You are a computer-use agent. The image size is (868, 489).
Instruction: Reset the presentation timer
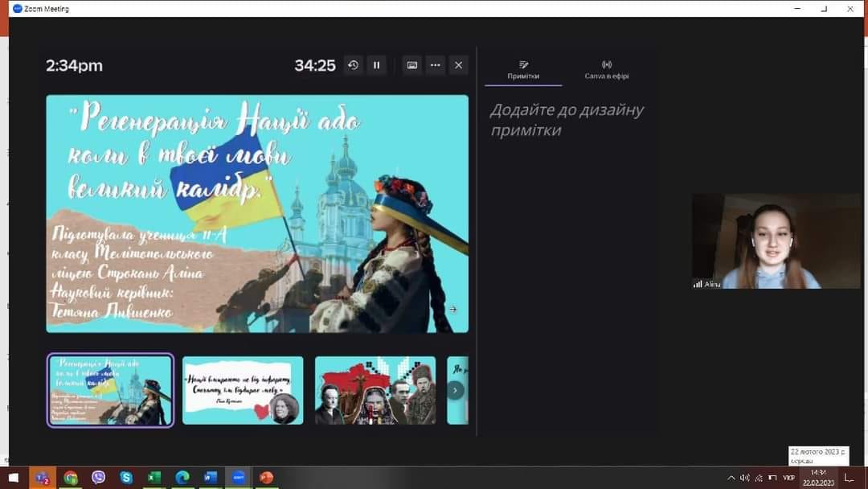point(353,65)
